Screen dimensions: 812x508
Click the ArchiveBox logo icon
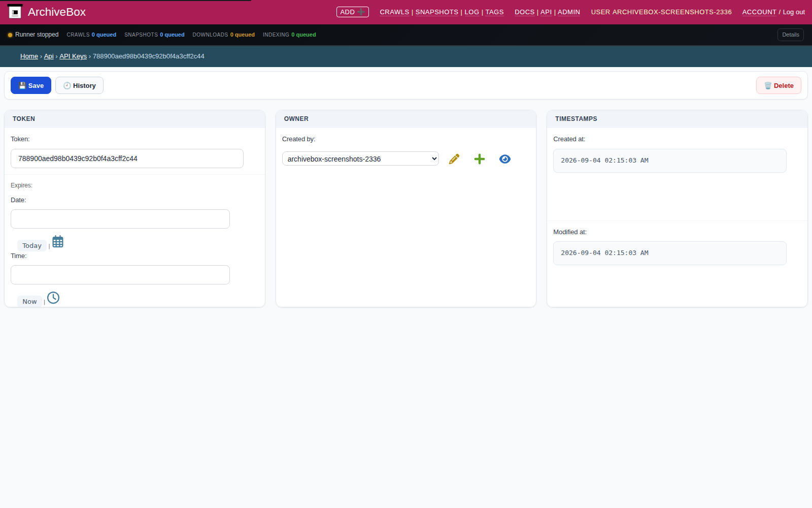(15, 12)
